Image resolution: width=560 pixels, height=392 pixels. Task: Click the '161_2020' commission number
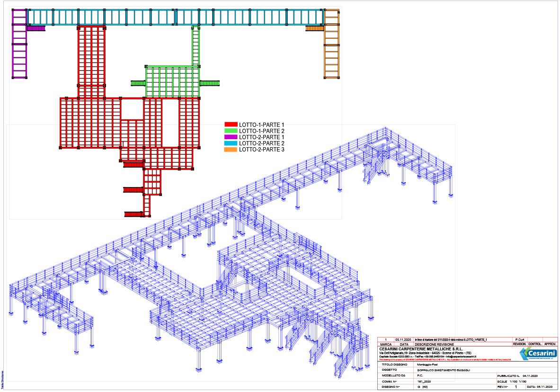[424, 382]
